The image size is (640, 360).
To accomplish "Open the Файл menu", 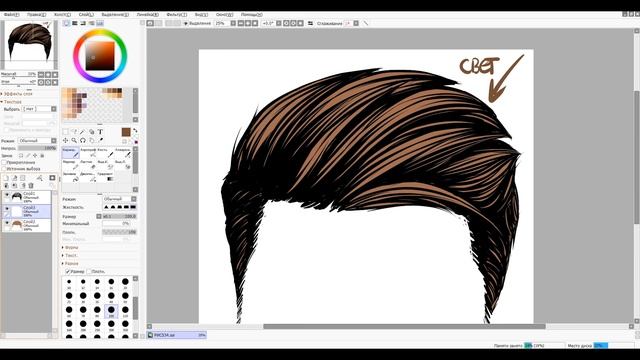I will [x=11, y=14].
